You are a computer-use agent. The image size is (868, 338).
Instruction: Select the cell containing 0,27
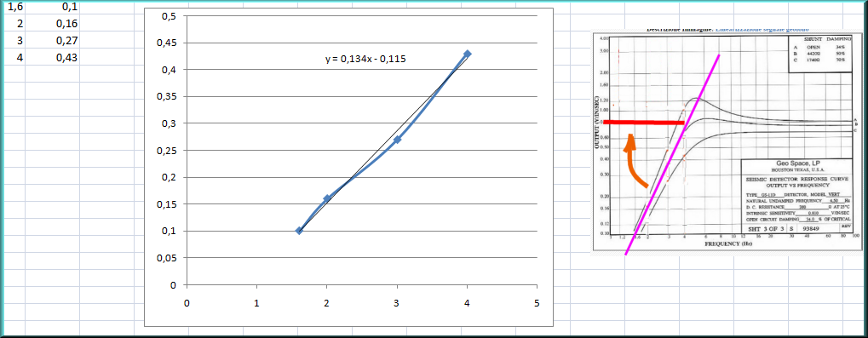pos(52,41)
